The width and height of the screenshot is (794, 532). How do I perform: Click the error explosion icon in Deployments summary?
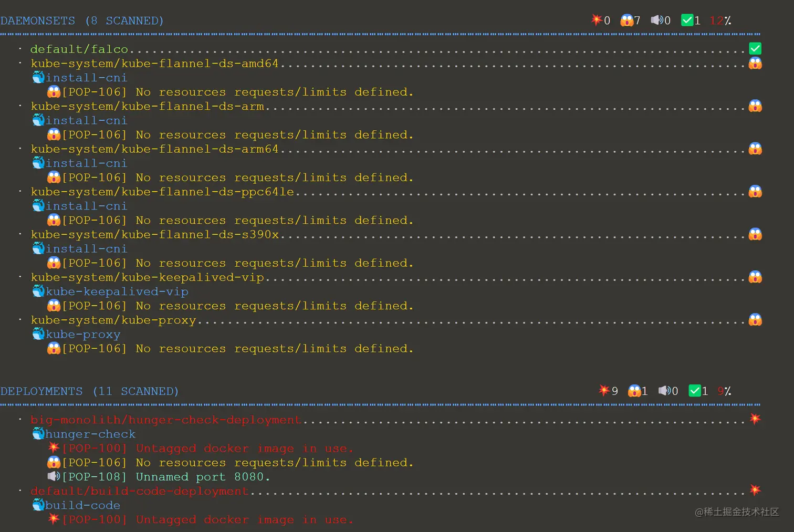604,390
